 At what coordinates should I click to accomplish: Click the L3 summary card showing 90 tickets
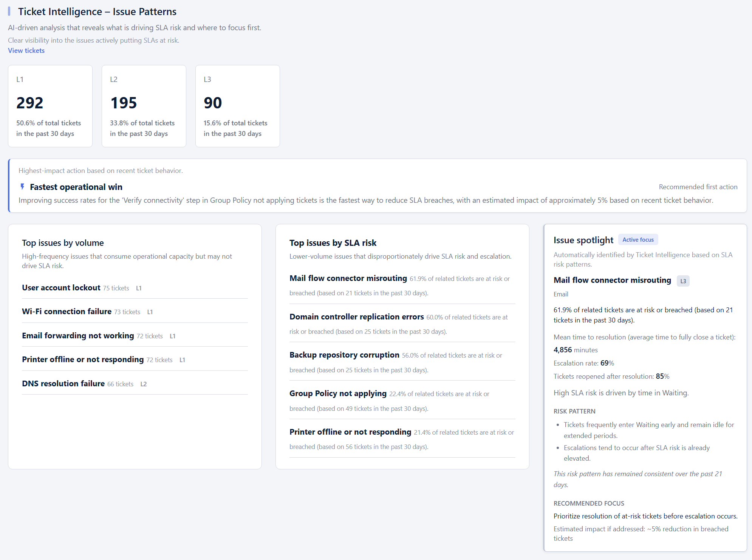click(237, 106)
